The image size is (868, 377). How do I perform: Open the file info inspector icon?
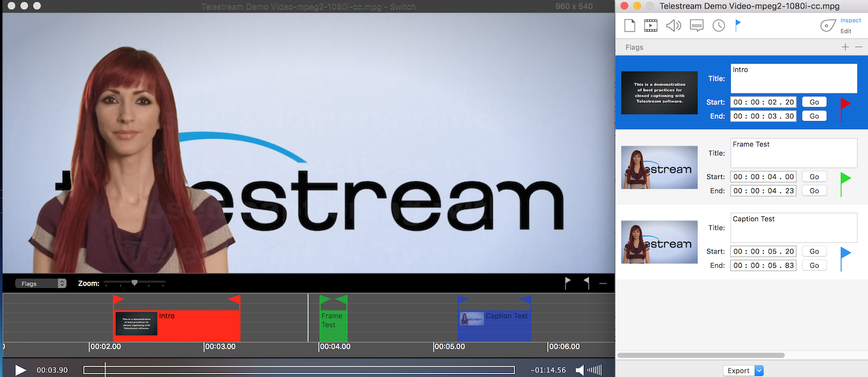coord(630,26)
